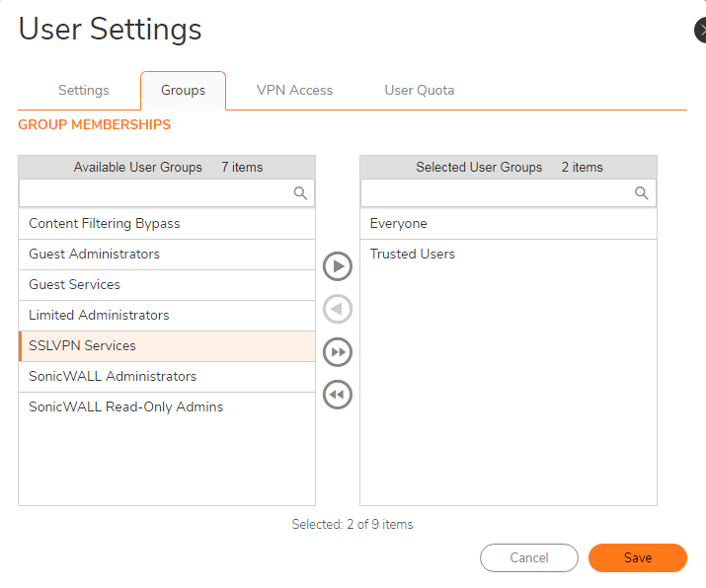Image resolution: width=706 pixels, height=588 pixels.
Task: Click the Available User Groups search magnifier
Action: (300, 193)
